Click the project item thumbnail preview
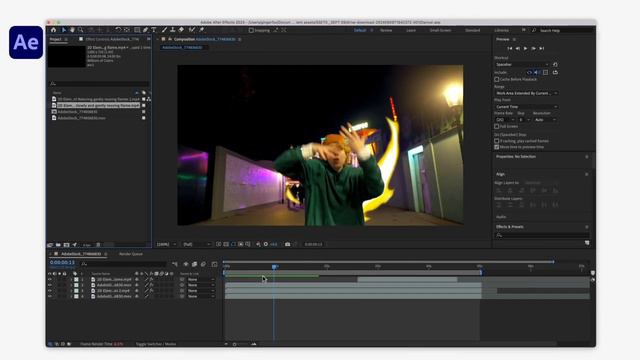 [x=67, y=56]
